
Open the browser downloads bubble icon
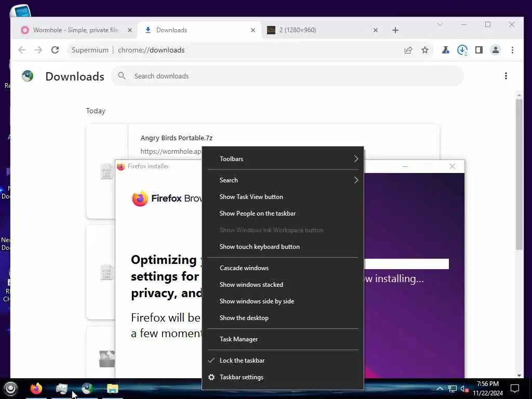coord(462,50)
